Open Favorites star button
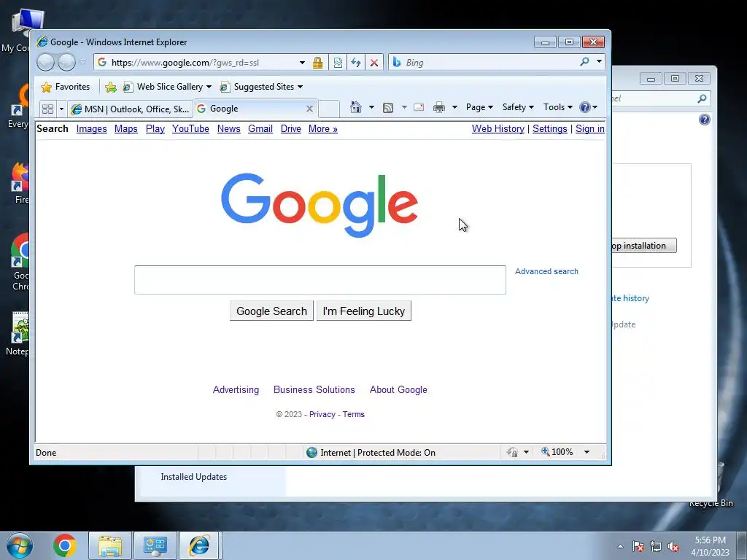 (66, 87)
